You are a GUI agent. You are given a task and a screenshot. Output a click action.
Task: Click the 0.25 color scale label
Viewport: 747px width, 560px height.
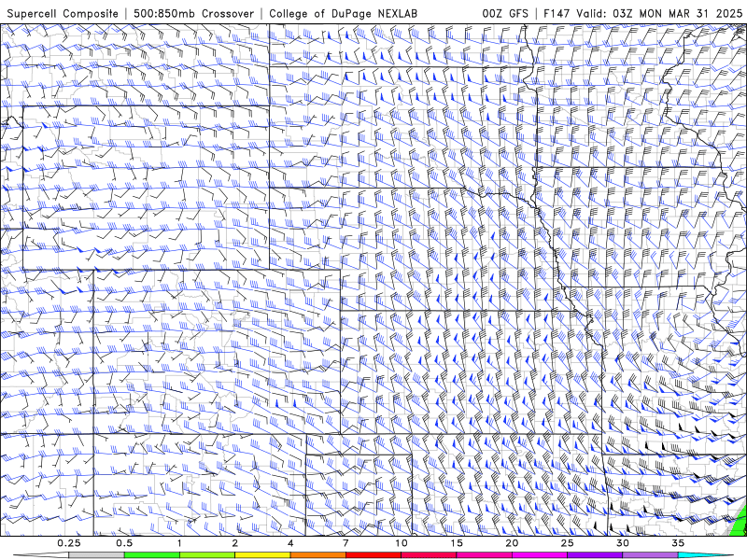pyautogui.click(x=69, y=543)
